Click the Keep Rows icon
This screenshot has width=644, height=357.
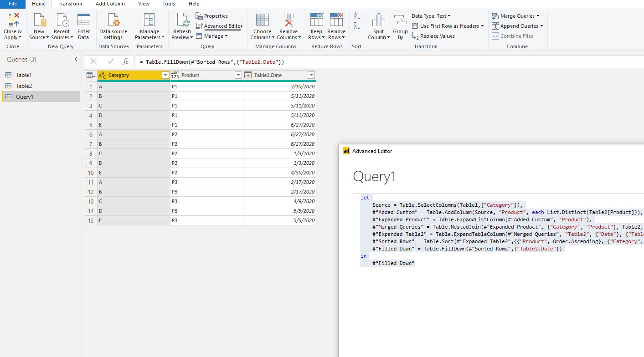316,20
